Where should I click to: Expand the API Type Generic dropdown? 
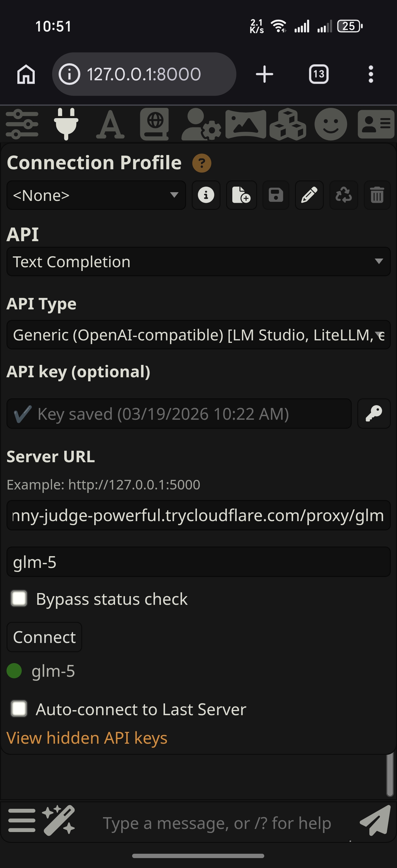point(198,334)
